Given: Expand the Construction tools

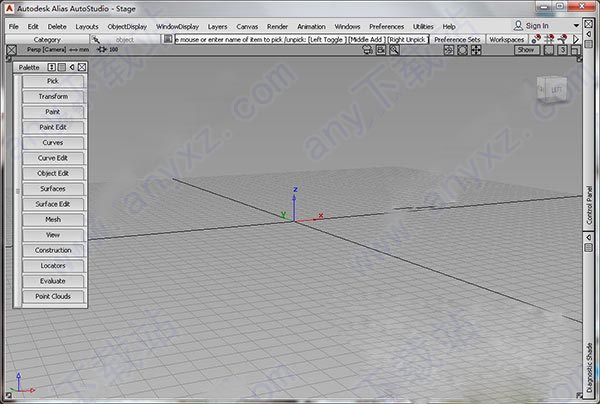Looking at the screenshot, I should (53, 250).
